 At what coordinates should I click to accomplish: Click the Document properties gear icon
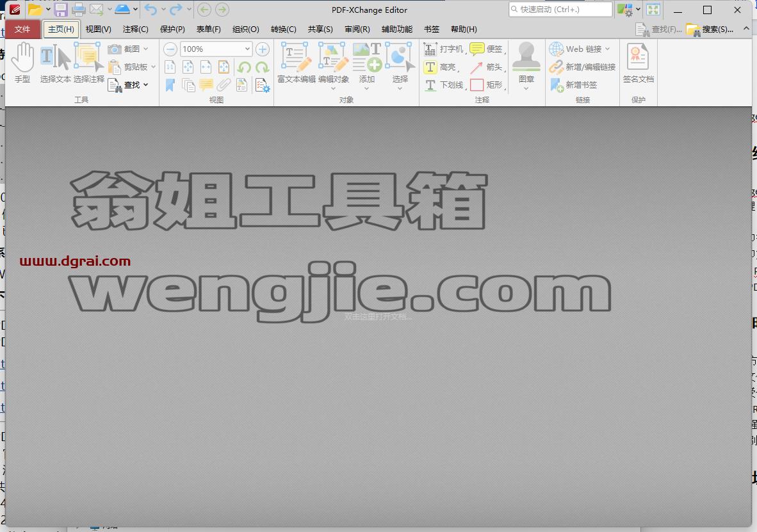(262, 85)
